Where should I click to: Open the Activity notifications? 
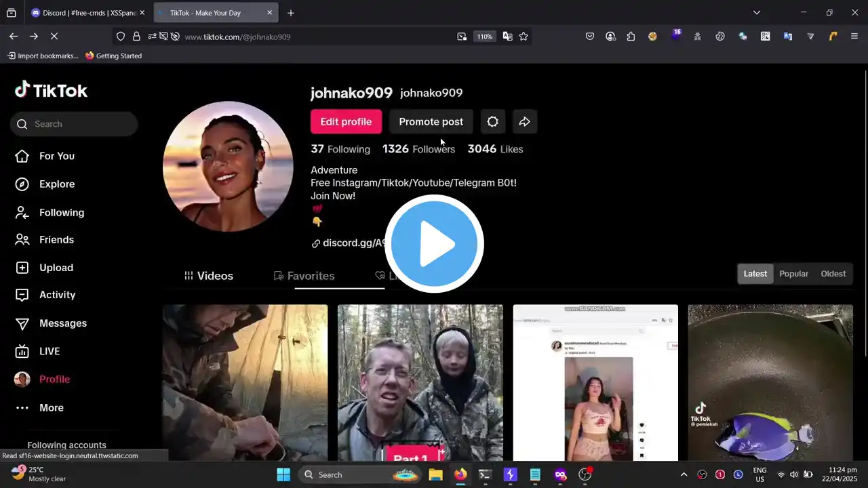pyautogui.click(x=45, y=295)
